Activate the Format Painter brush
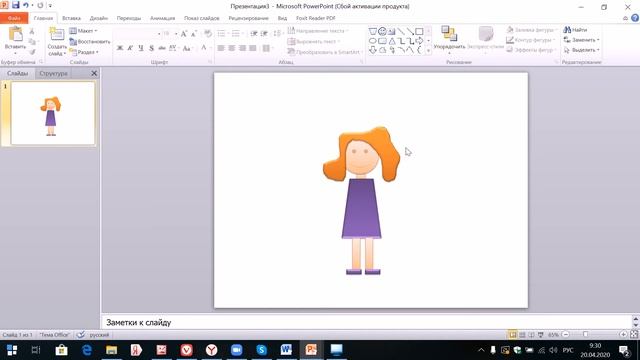The height and width of the screenshot is (360, 640). [x=32, y=52]
